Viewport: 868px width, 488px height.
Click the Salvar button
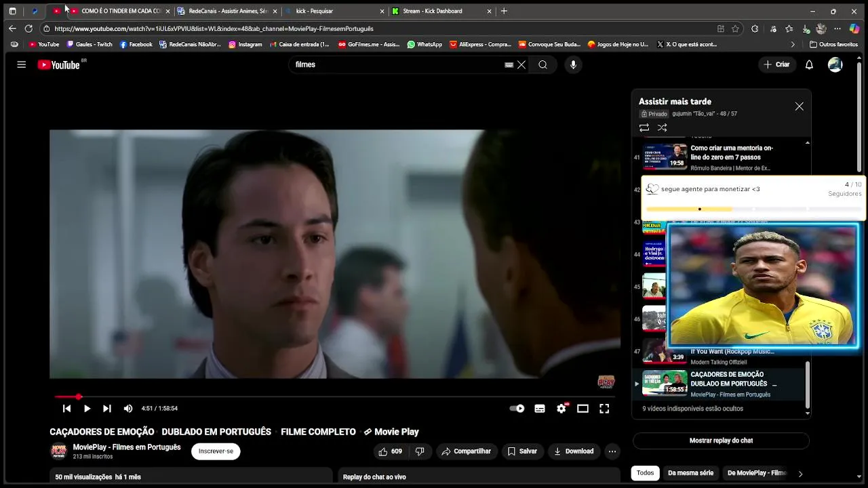522,451
